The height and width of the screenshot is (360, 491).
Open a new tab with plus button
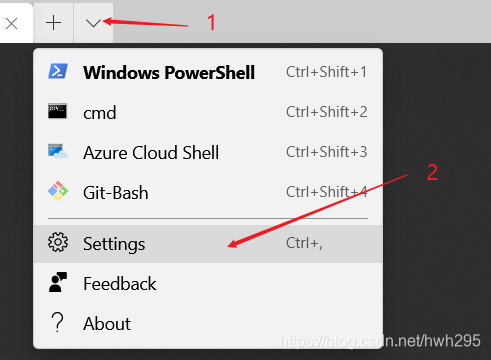click(x=53, y=23)
